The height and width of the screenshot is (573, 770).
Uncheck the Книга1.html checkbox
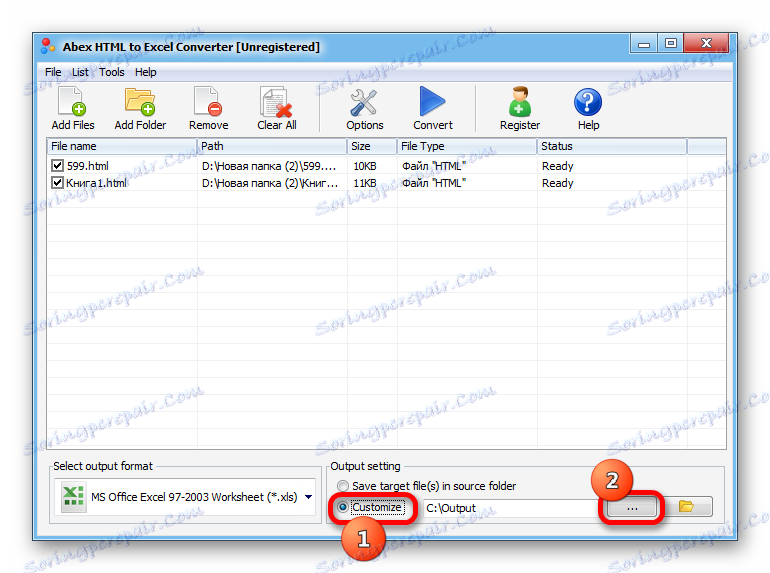[x=57, y=183]
